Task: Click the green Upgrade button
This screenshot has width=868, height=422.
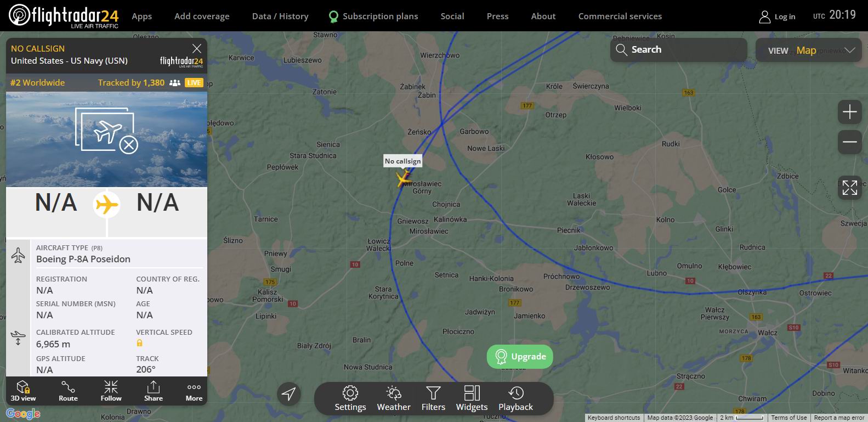Action: 520,357
